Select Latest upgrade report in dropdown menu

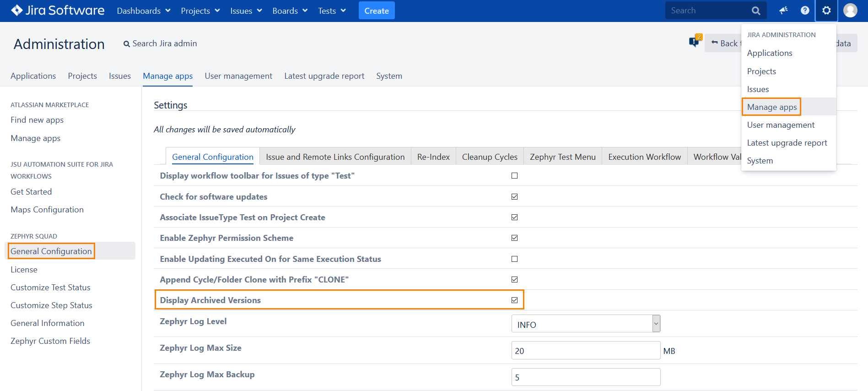(789, 143)
